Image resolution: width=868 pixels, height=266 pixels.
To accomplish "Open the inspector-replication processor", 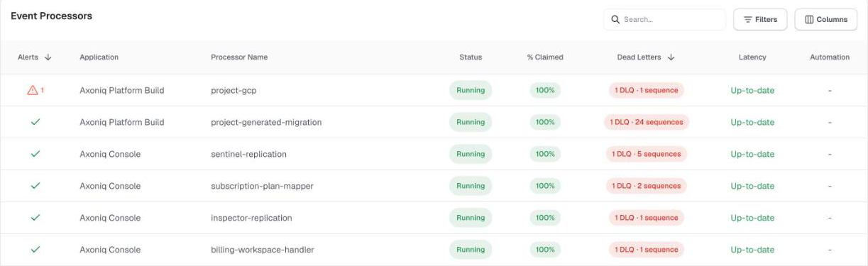I will 251,218.
